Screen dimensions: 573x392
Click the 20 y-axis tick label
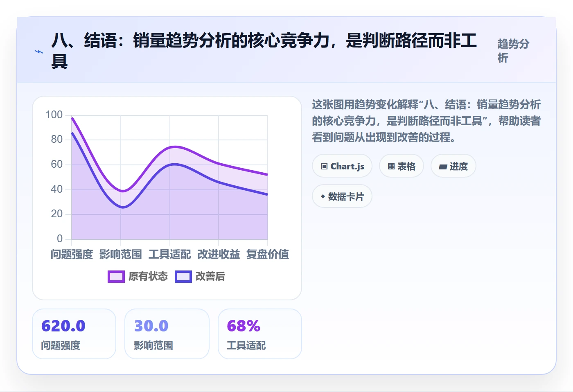click(57, 214)
